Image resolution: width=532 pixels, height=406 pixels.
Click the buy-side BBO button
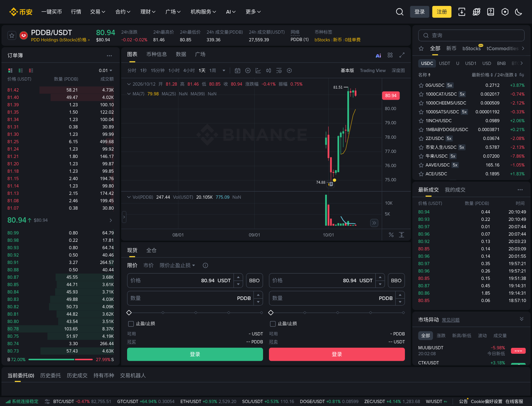[254, 281]
